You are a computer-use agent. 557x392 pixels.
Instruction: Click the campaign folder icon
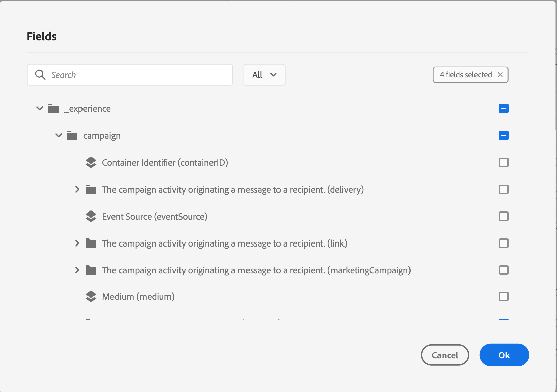click(72, 136)
